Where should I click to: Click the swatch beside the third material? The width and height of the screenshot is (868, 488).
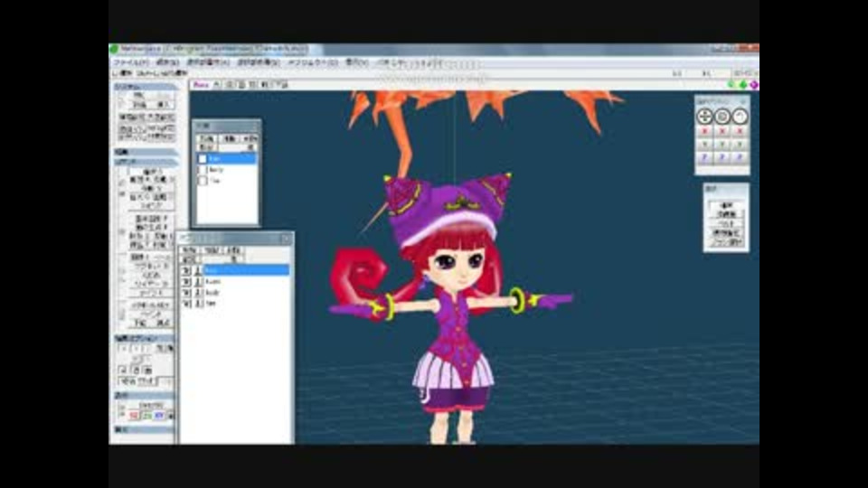click(203, 181)
